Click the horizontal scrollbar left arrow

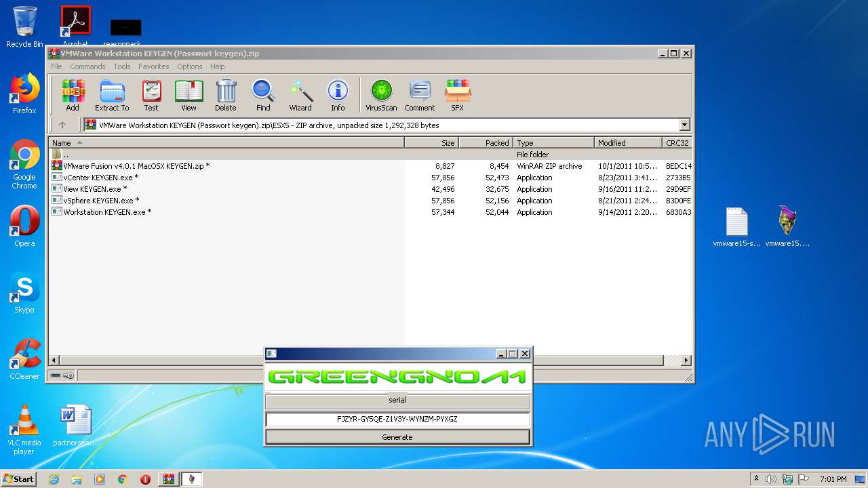point(54,361)
